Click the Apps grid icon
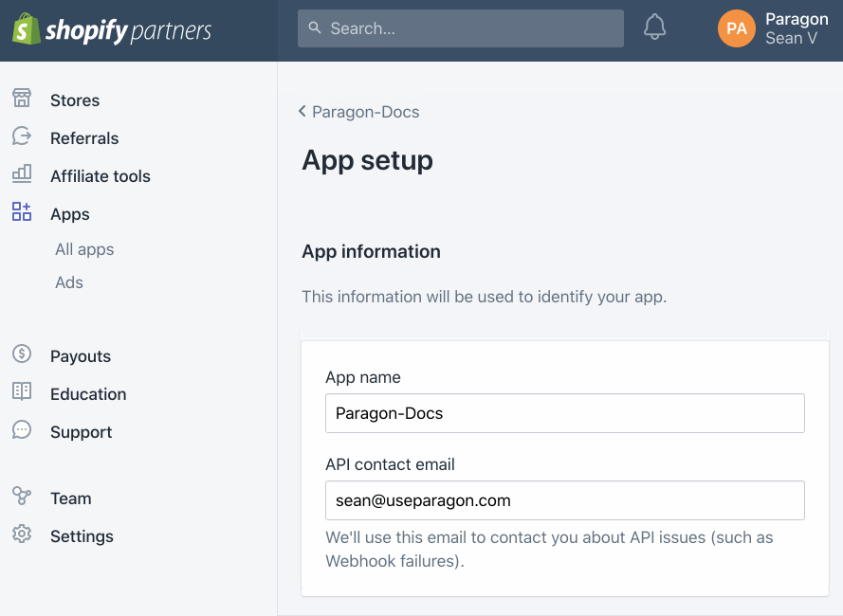 coord(22,211)
